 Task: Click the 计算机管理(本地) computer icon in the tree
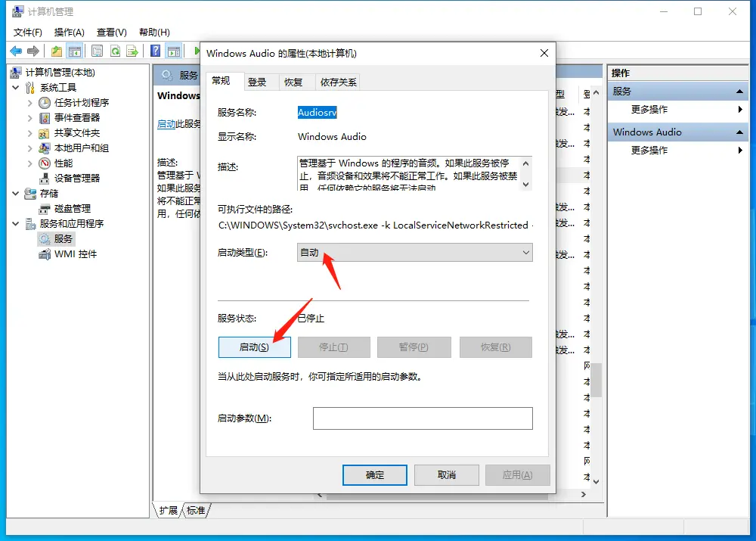[16, 73]
